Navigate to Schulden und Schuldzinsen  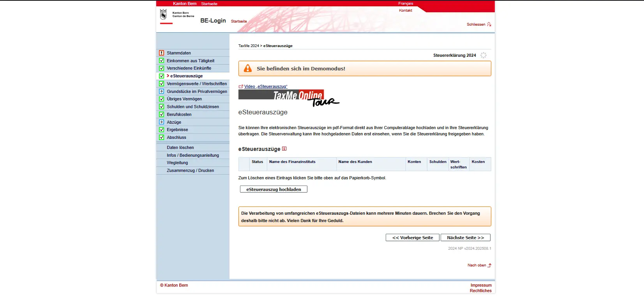click(x=193, y=107)
